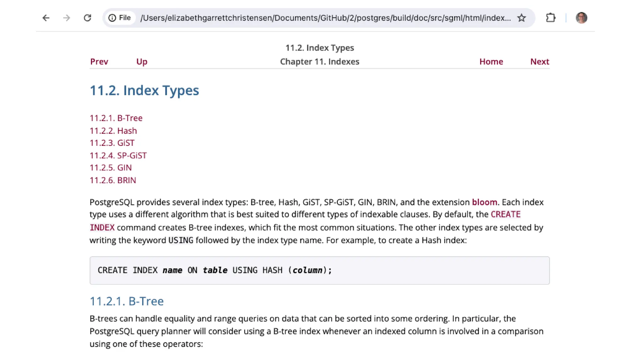Open the Home navigation link
This screenshot has width=644, height=362.
491,62
